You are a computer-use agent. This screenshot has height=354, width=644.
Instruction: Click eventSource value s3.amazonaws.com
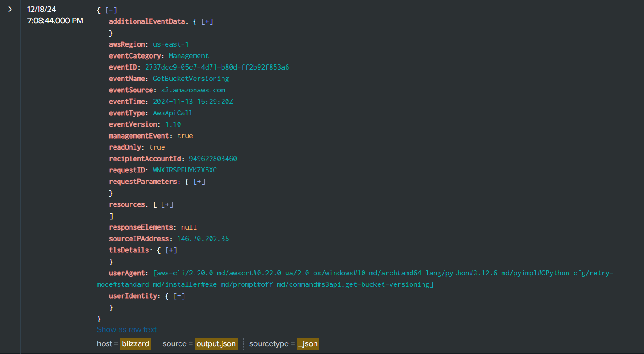click(193, 90)
